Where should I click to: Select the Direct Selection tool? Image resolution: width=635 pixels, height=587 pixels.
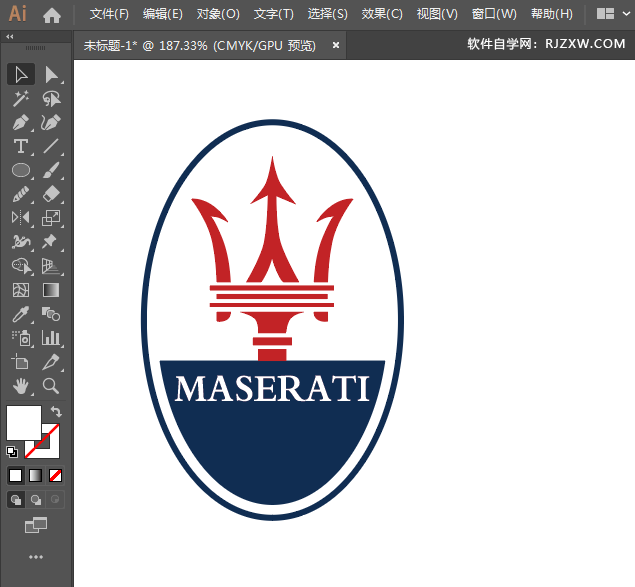click(x=51, y=75)
